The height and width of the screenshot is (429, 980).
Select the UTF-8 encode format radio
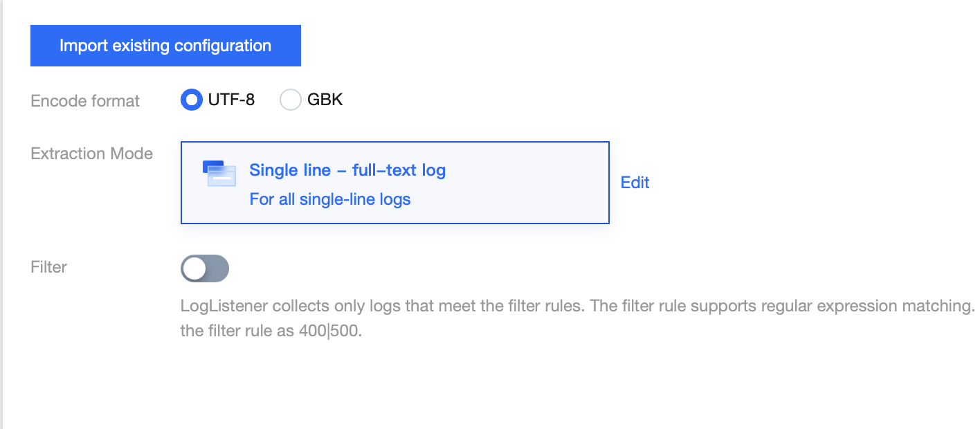tap(191, 100)
